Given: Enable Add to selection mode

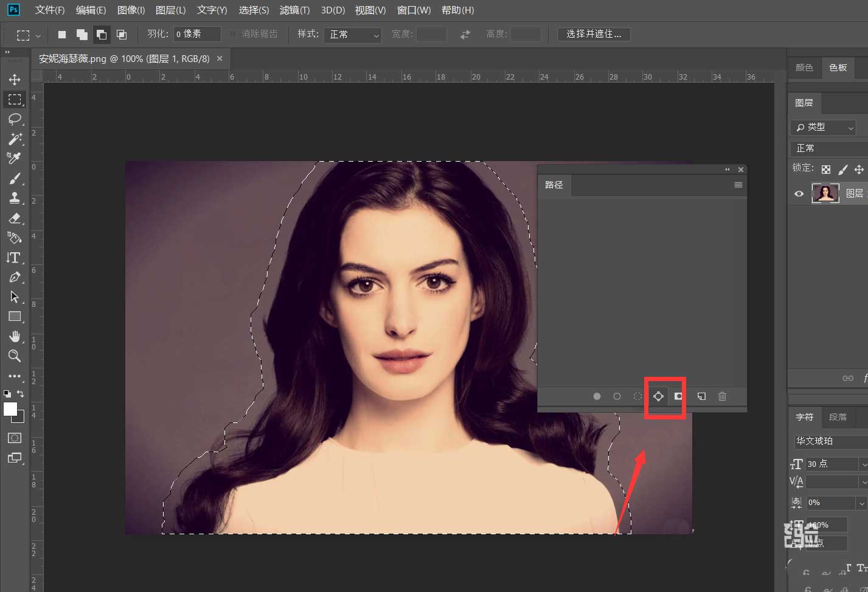Looking at the screenshot, I should [x=82, y=35].
